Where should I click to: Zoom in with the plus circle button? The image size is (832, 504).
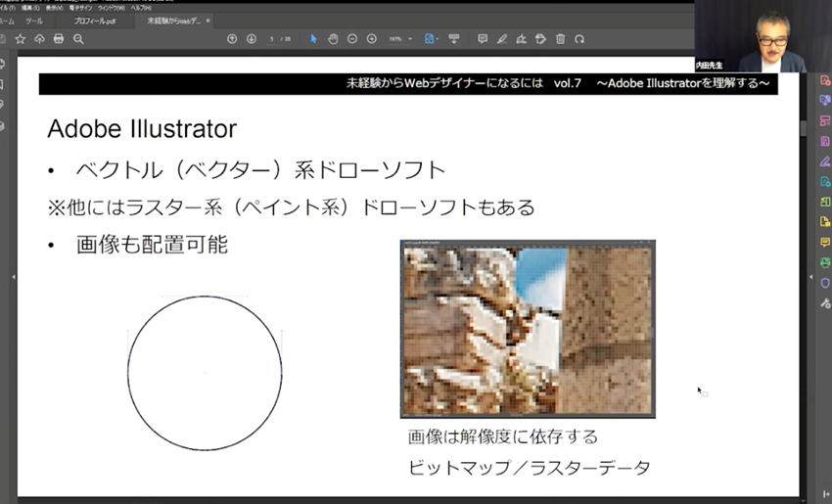click(372, 39)
